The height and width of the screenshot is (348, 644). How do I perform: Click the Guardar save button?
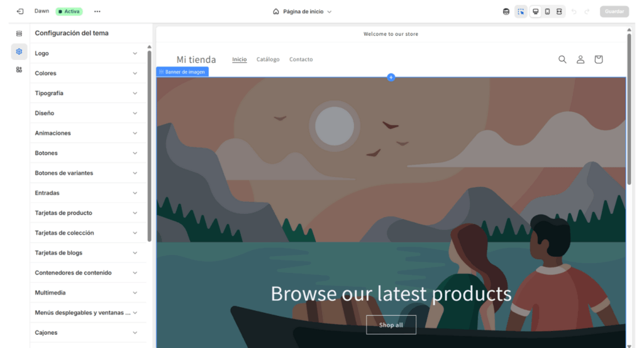click(x=614, y=11)
